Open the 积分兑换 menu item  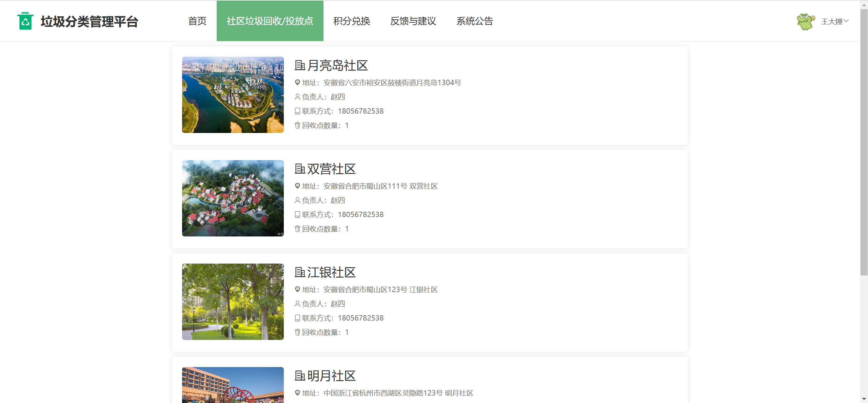tap(352, 21)
